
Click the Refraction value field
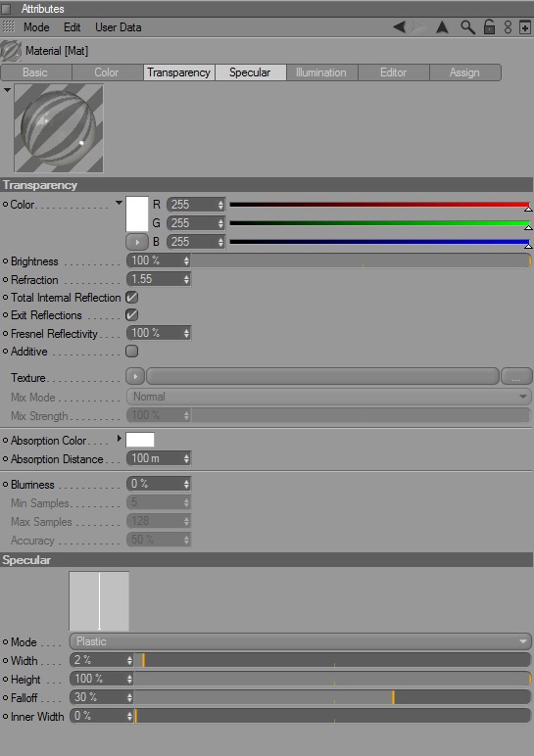click(x=158, y=279)
